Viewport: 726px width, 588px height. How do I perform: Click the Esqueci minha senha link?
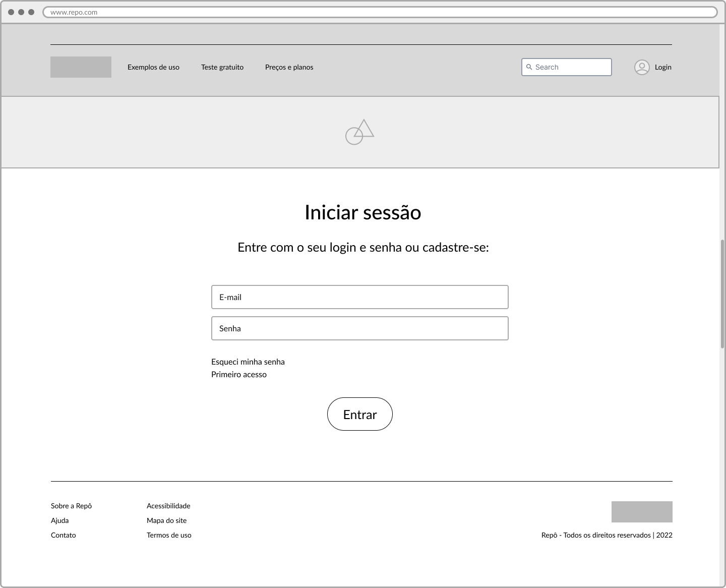coord(248,362)
